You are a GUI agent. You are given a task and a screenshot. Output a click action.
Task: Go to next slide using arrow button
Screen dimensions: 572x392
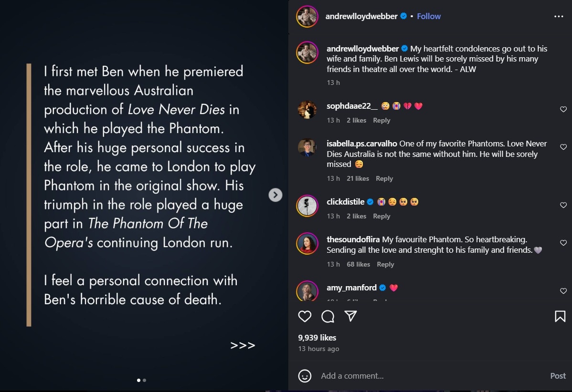(275, 195)
